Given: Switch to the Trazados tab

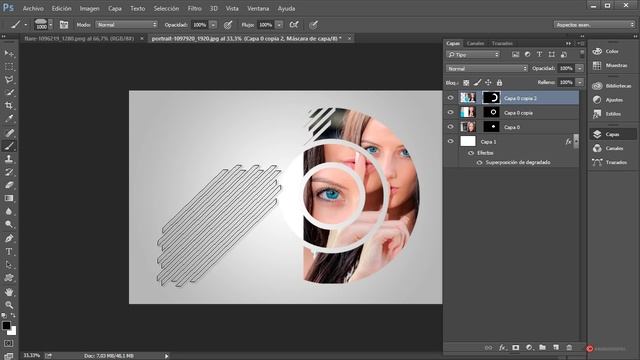Looking at the screenshot, I should click(x=502, y=43).
